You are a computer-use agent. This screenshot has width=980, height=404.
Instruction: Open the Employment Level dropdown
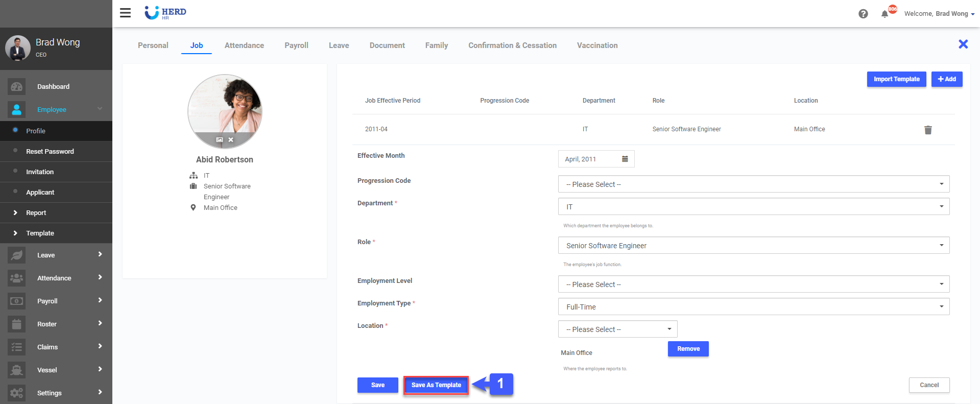(753, 284)
